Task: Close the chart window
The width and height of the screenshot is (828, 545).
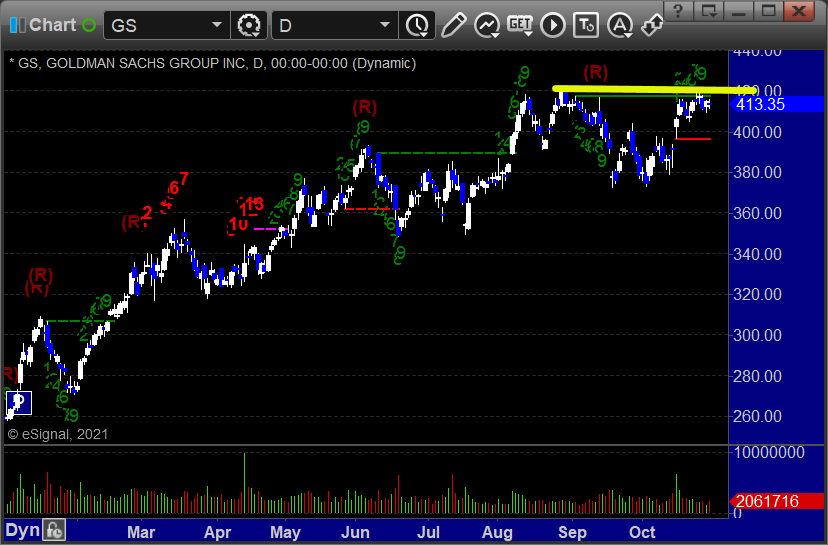Action: tap(798, 11)
